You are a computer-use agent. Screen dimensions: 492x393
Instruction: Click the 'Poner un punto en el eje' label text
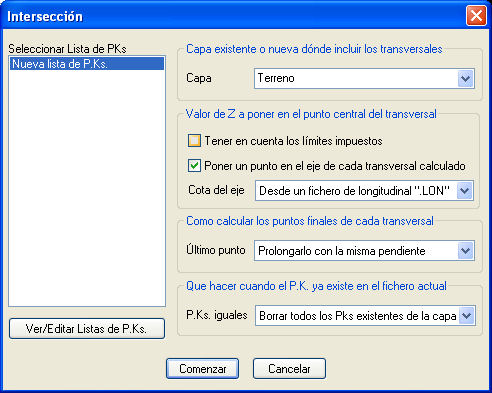335,166
